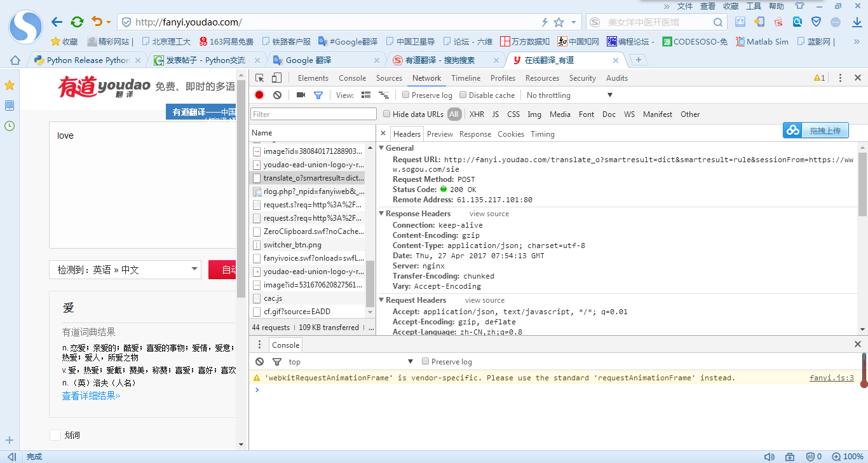The height and width of the screenshot is (463, 868).
Task: Toggle the network filter funnel icon
Action: tap(318, 95)
